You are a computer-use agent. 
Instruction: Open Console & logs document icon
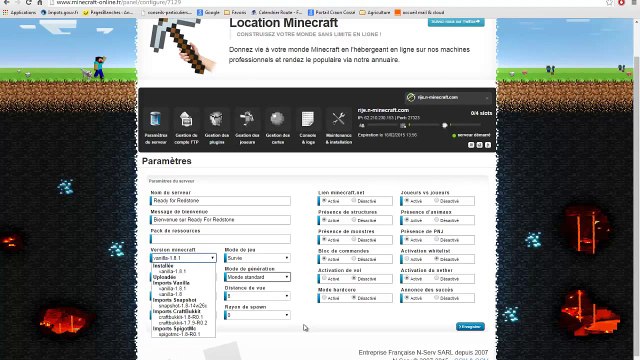click(308, 119)
